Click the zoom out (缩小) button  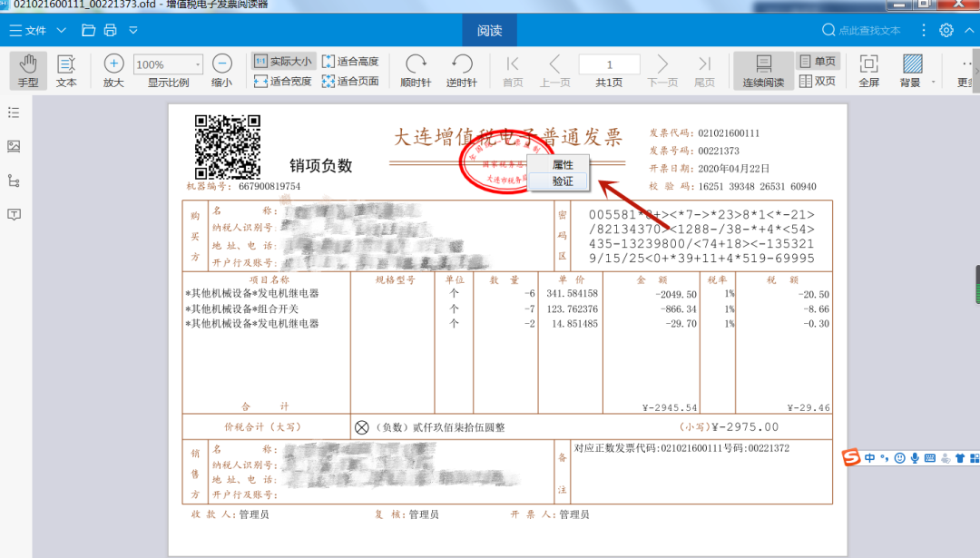pos(221,70)
